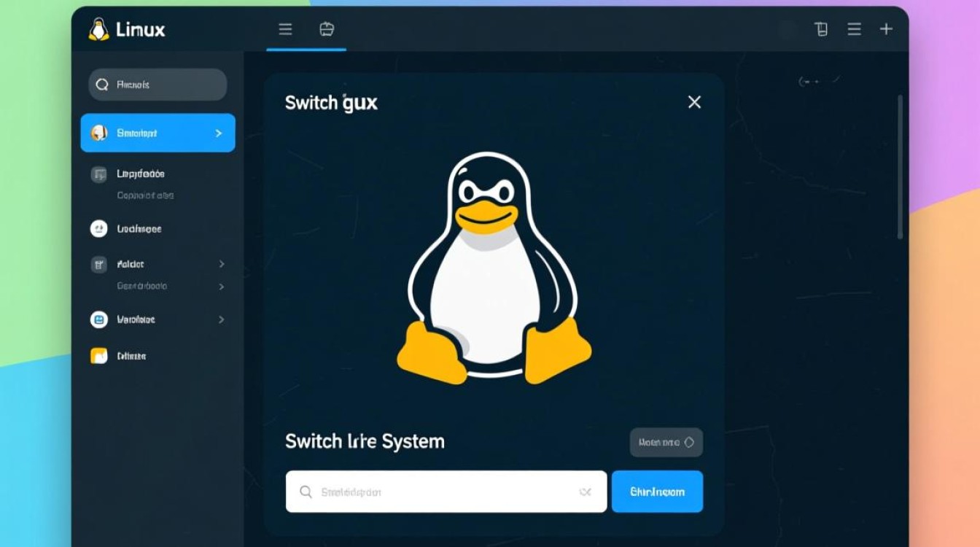Click the plus icon at top right
Viewport: 980px width, 547px height.
[x=886, y=29]
